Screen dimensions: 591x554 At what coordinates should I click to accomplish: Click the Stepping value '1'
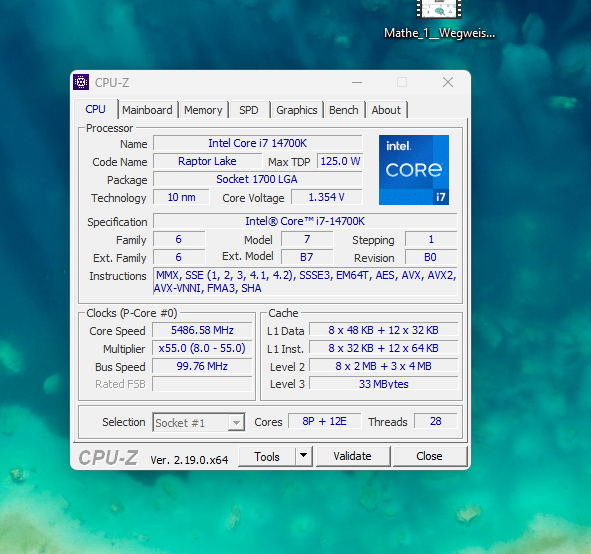(431, 239)
